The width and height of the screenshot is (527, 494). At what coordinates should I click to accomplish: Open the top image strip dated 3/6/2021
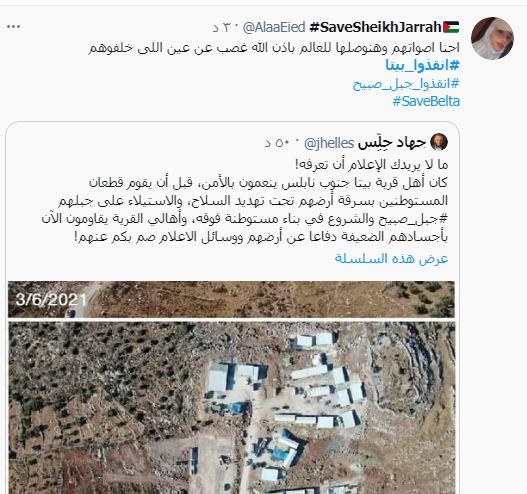231,299
